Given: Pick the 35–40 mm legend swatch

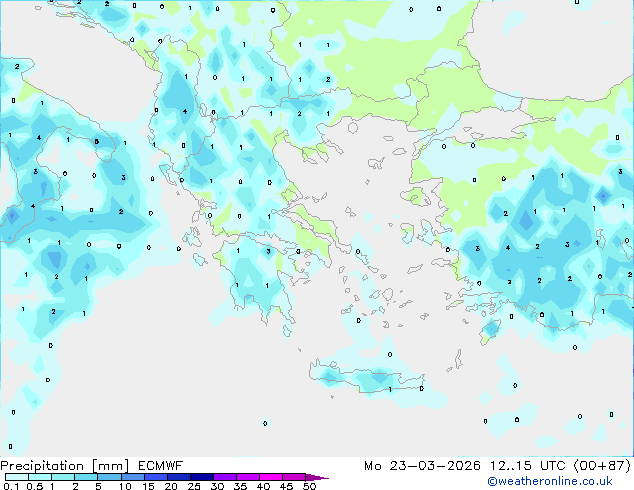Looking at the screenshot, I should 247,477.
